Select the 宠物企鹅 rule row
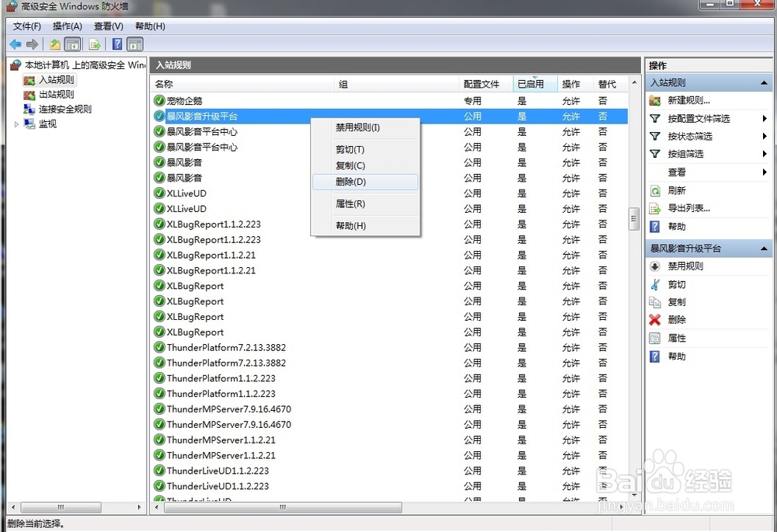777x532 pixels. coord(389,100)
